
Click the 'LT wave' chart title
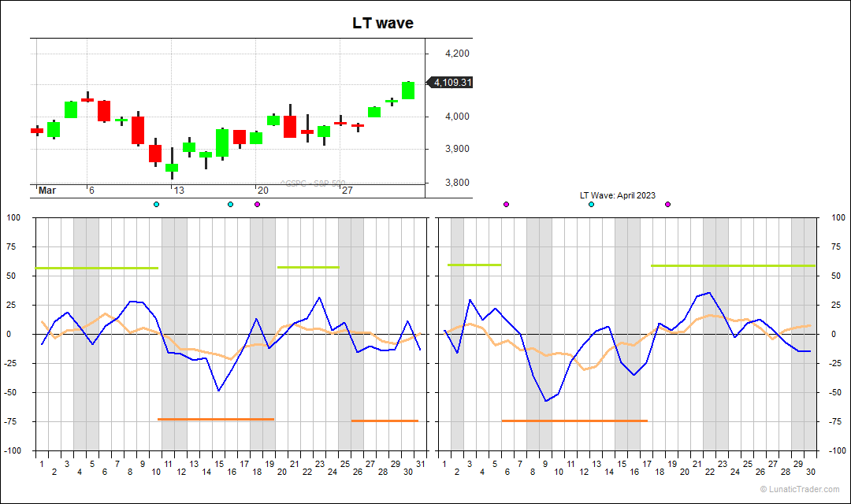pos(383,24)
